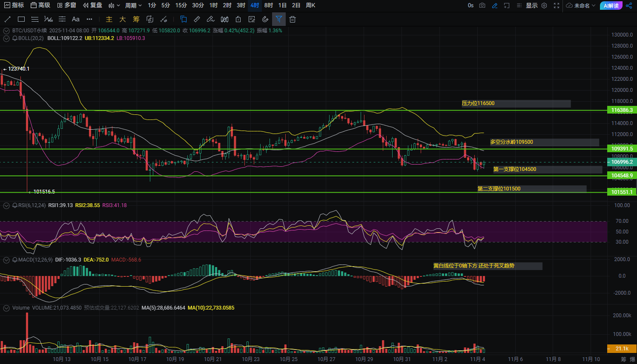Take a chart screenshot with camera icon
Image resolution: width=637 pixels, height=364 pixels.
[482, 6]
